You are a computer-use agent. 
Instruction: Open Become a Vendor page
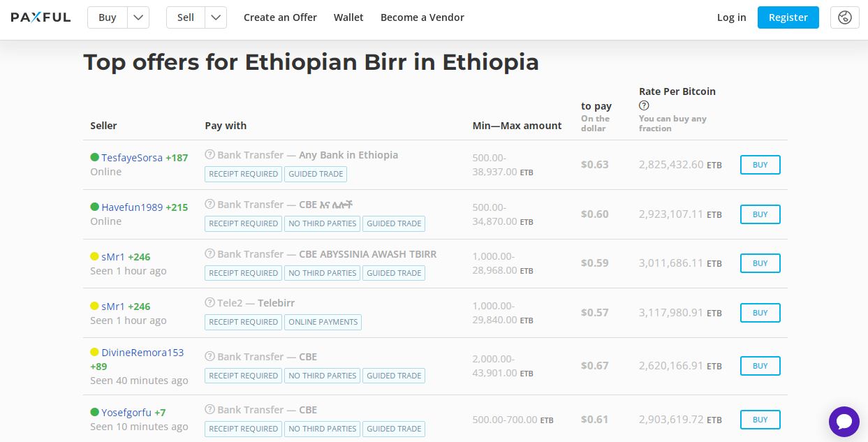click(422, 17)
